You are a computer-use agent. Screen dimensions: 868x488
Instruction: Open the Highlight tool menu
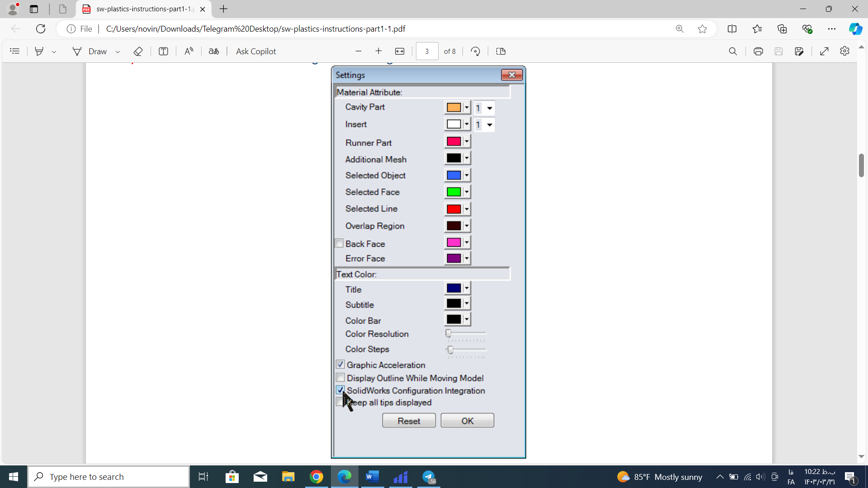[53, 51]
